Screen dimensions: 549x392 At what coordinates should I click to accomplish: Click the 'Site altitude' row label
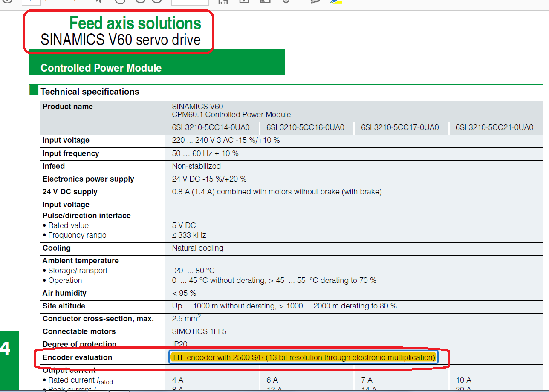[x=64, y=306]
